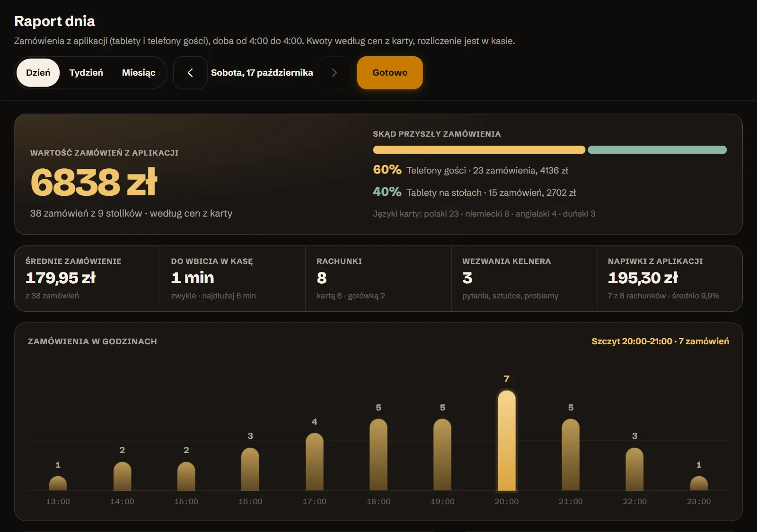This screenshot has width=757, height=532.
Task: Open the Wezwania kelnera stat card
Action: click(524, 279)
